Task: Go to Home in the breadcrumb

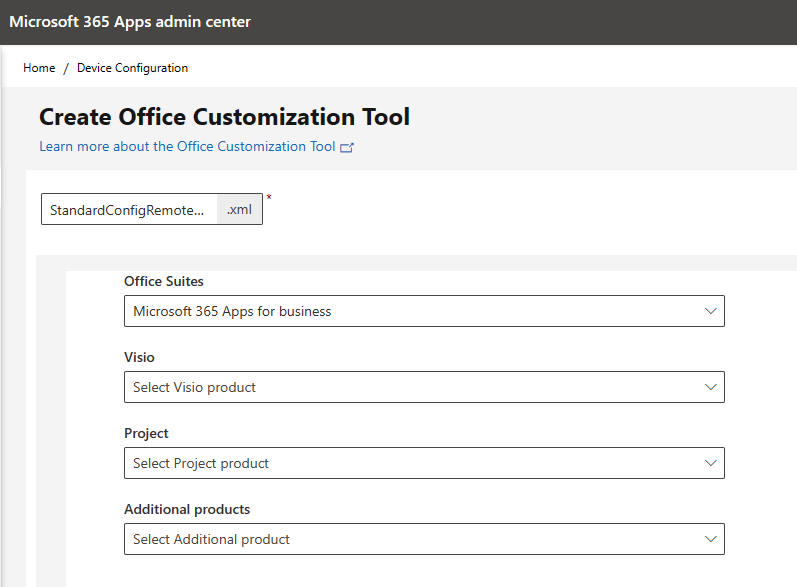Action: pos(39,68)
